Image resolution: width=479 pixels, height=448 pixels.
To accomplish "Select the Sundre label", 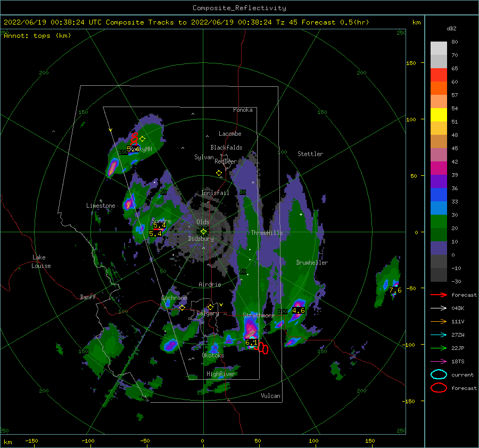I will [x=162, y=221].
